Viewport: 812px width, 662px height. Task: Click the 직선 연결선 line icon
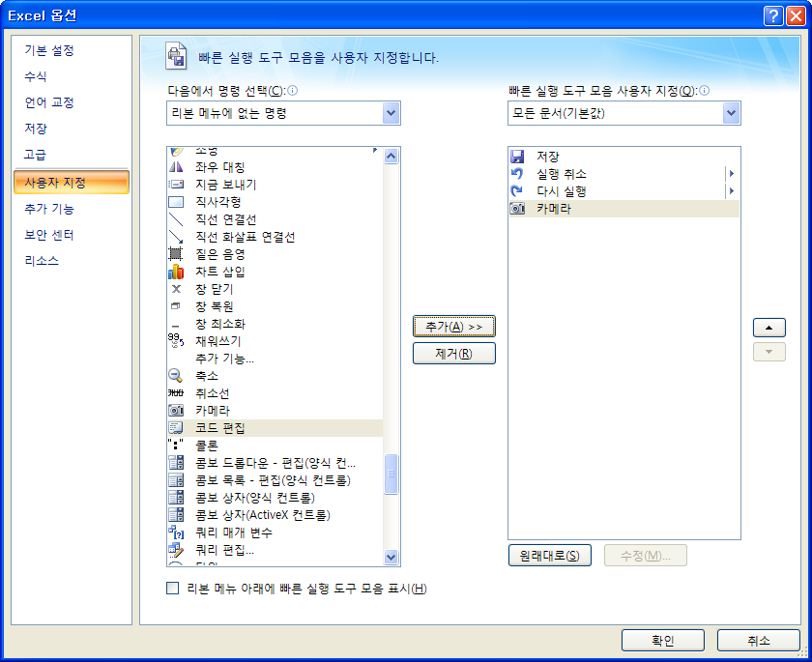(176, 219)
